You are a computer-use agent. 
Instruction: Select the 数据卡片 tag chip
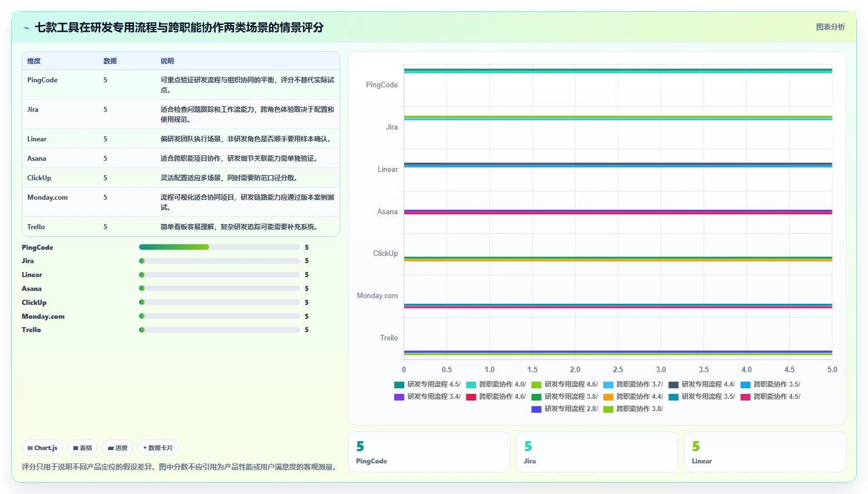pos(158,448)
